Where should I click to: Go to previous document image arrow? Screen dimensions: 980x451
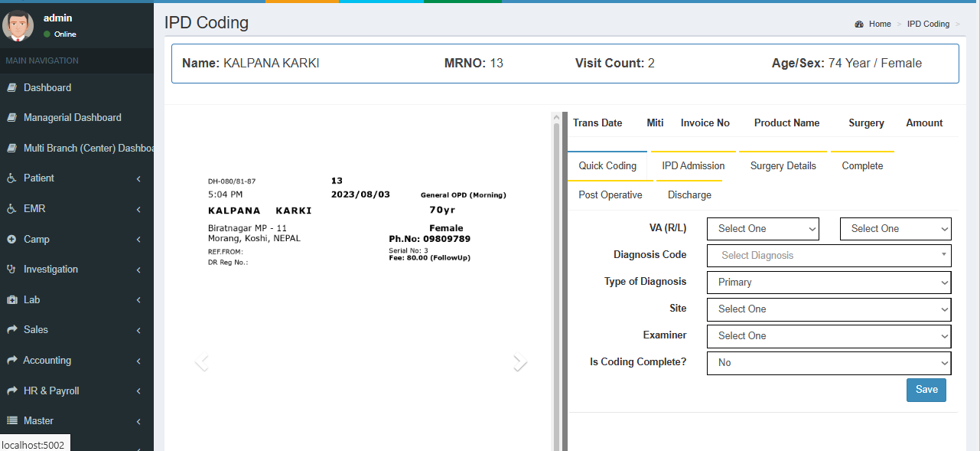[201, 362]
